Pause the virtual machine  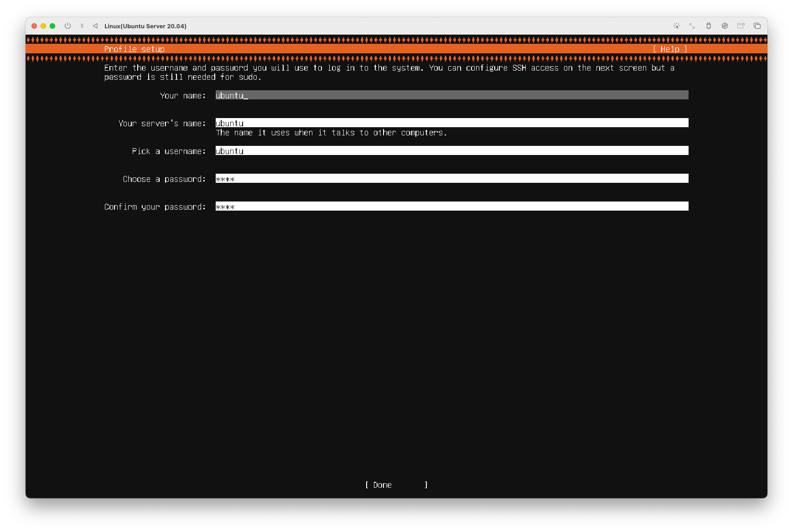[82, 26]
